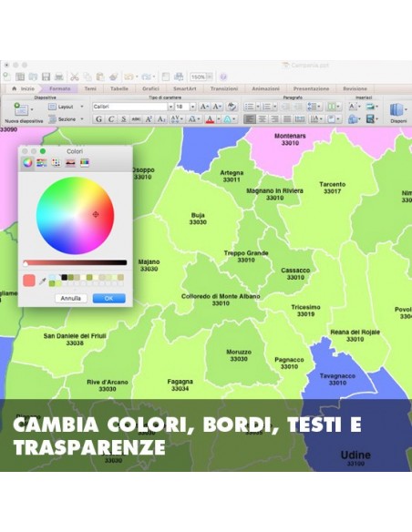Click the brightness slider in Colori
This screenshot has width=412, height=532.
pos(75,262)
